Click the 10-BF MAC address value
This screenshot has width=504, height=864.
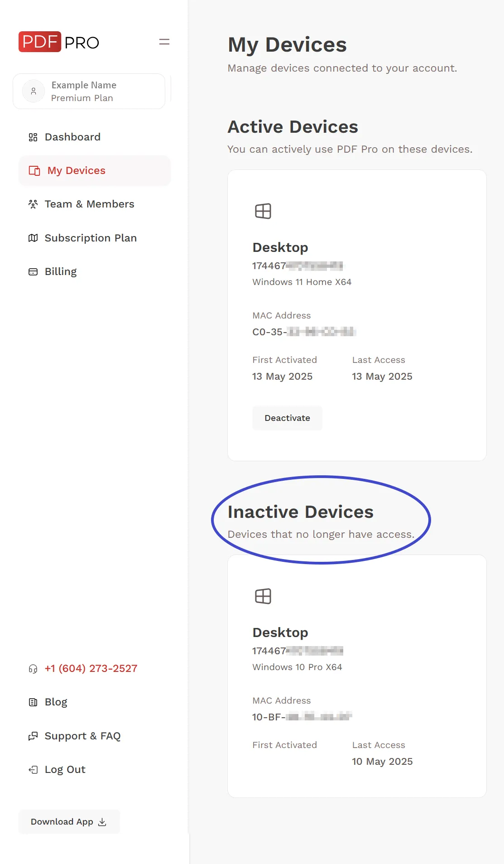click(302, 717)
